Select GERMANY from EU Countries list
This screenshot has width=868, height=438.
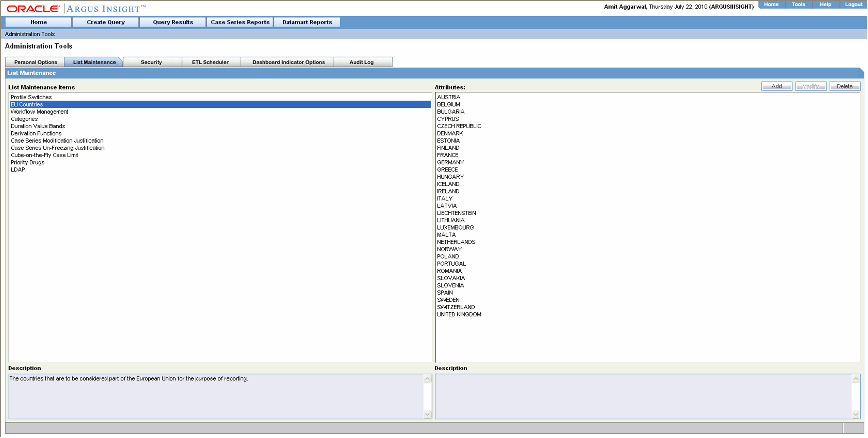click(x=451, y=162)
